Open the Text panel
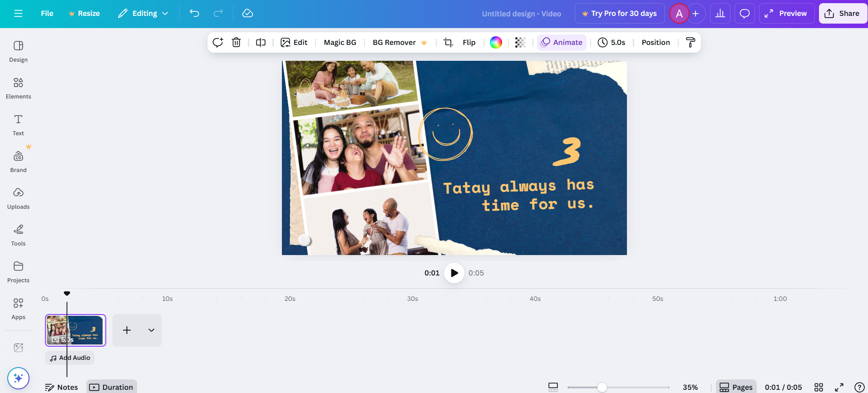This screenshot has height=393, width=868. tap(18, 125)
